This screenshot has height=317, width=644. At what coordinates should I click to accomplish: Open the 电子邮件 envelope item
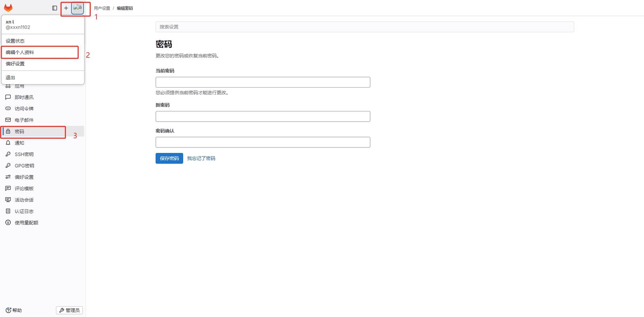(24, 120)
